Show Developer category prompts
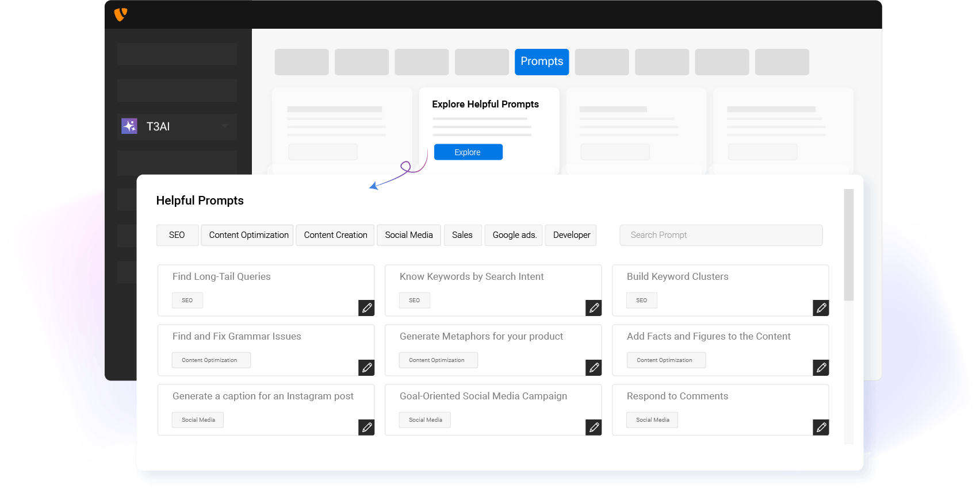Viewport: 980px width, 493px height. (571, 235)
